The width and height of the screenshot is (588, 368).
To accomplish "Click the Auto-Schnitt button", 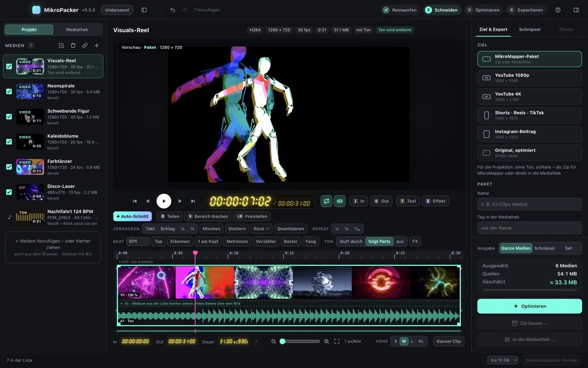I will (132, 216).
